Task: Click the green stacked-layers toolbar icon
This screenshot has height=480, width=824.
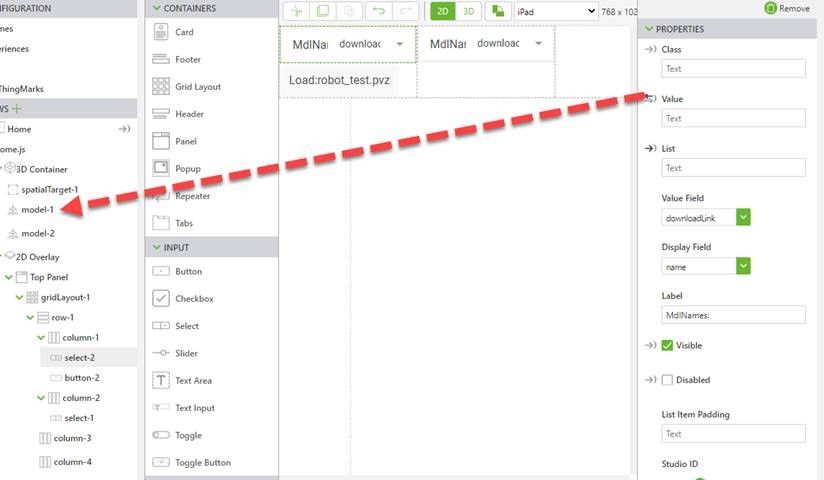Action: (498, 11)
